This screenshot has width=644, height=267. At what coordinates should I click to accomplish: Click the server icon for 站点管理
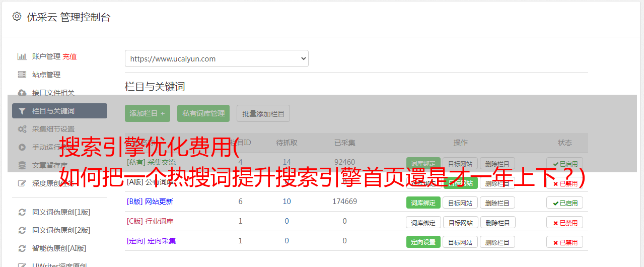pyautogui.click(x=22, y=75)
